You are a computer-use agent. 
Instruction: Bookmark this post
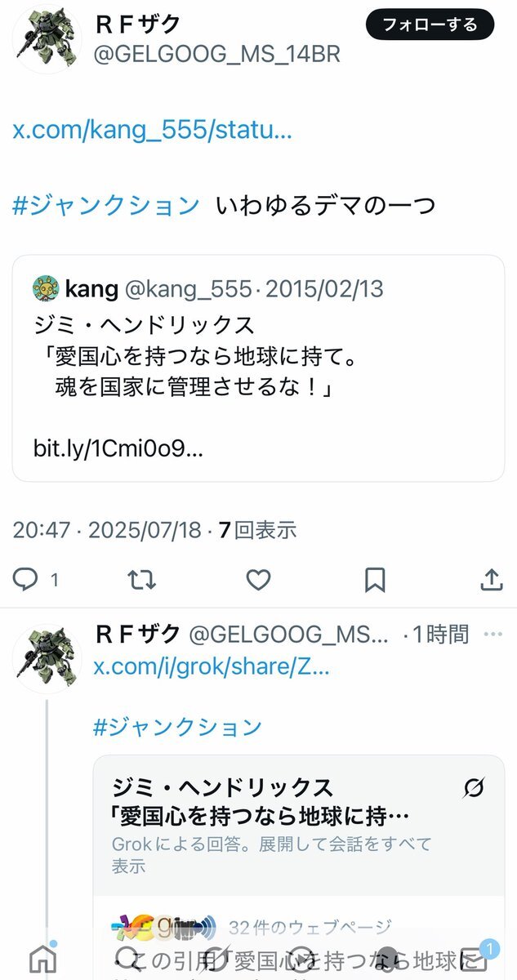pyautogui.click(x=375, y=580)
